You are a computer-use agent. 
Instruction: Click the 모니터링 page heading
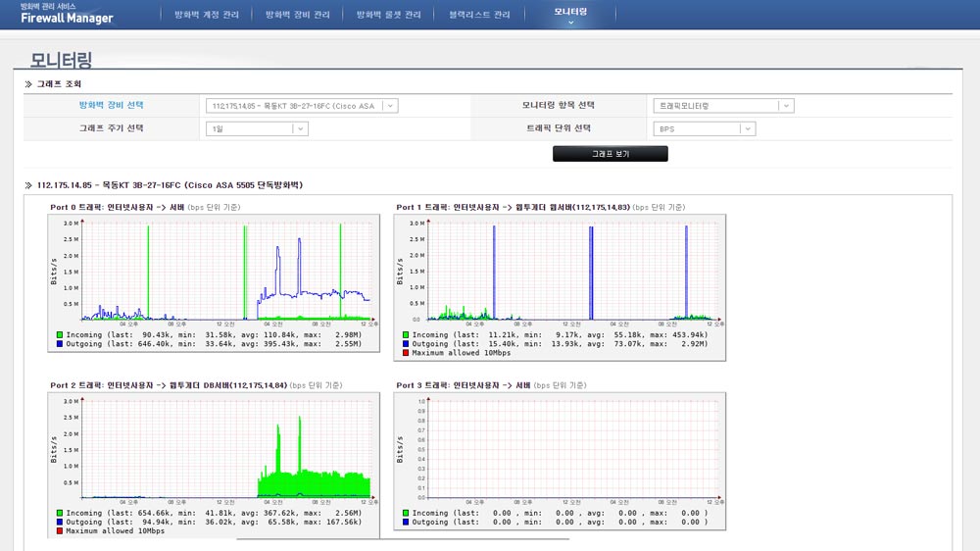coord(61,60)
